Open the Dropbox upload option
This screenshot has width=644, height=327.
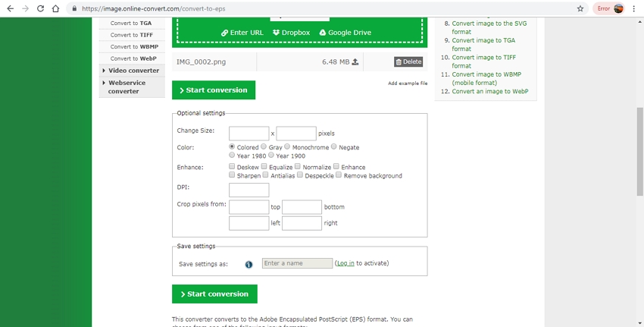291,33
